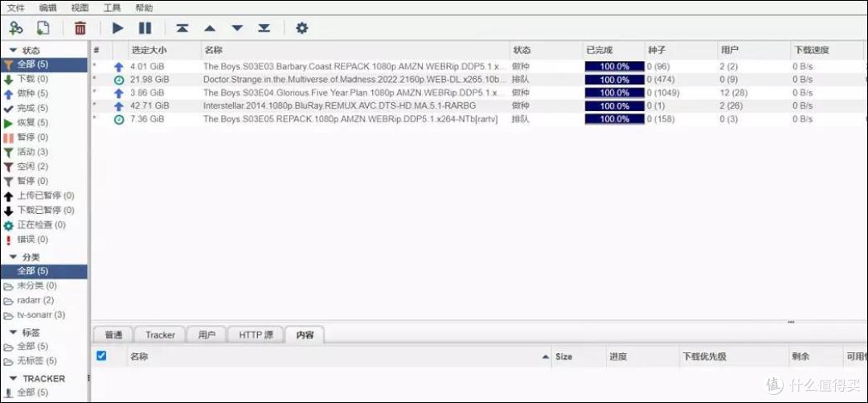
Task: Switch to the Tracker tab
Action: [160, 335]
